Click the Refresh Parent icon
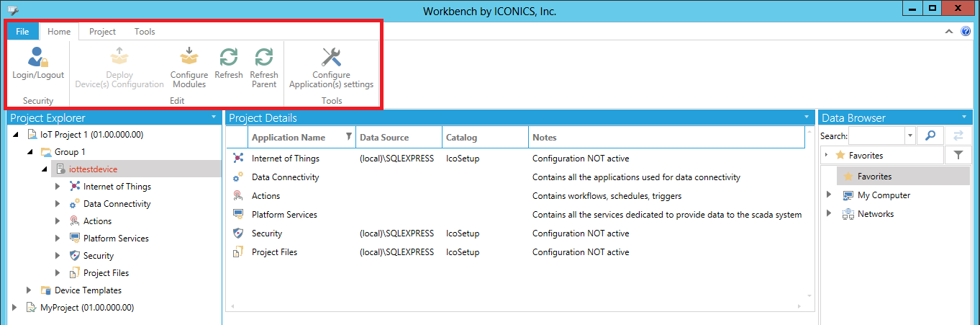Screen dimensions: 980x325 (264, 58)
